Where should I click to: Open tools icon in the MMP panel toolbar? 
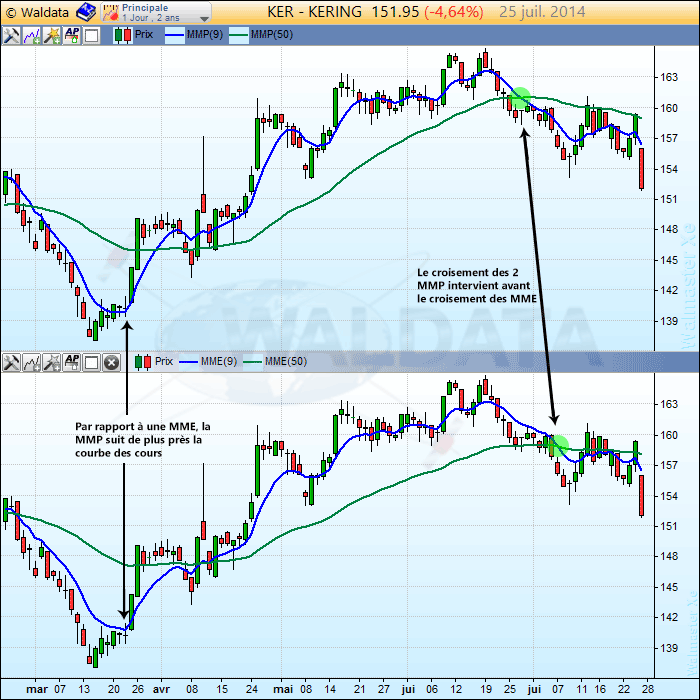(11, 35)
